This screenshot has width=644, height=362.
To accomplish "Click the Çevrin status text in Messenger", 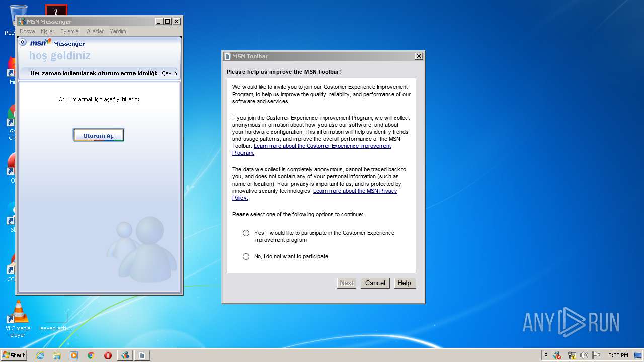I will pos(169,73).
